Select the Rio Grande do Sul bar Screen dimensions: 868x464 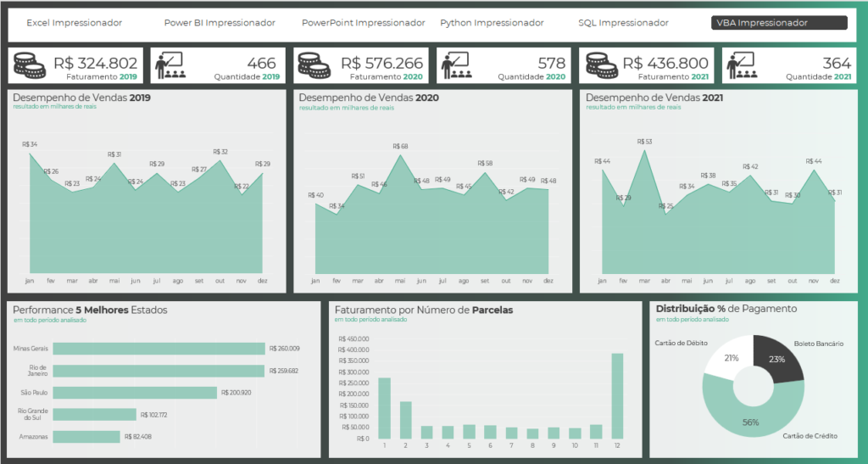(95, 414)
